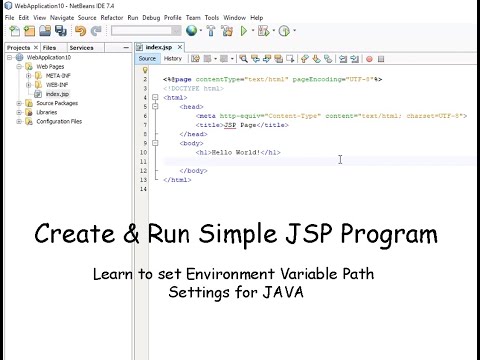Click the Profile Project icon
Image resolution: width=480 pixels, height=360 pixels.
[x=284, y=31]
